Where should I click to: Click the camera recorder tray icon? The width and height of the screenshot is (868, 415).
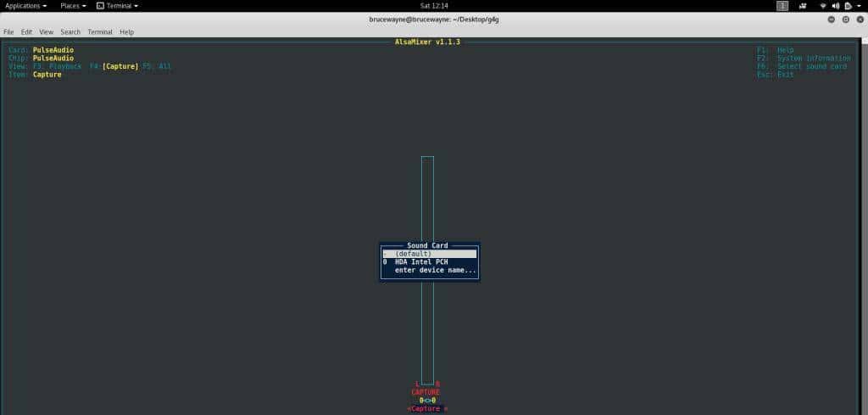click(803, 6)
